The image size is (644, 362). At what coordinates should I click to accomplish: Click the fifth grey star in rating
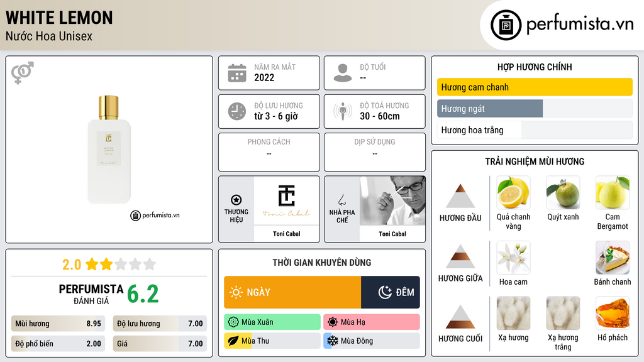(x=150, y=264)
